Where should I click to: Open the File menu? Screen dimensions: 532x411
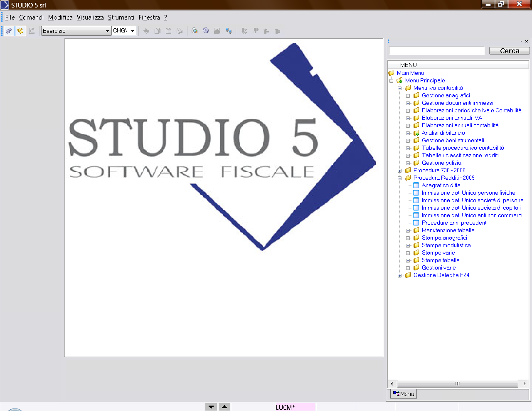(10, 17)
